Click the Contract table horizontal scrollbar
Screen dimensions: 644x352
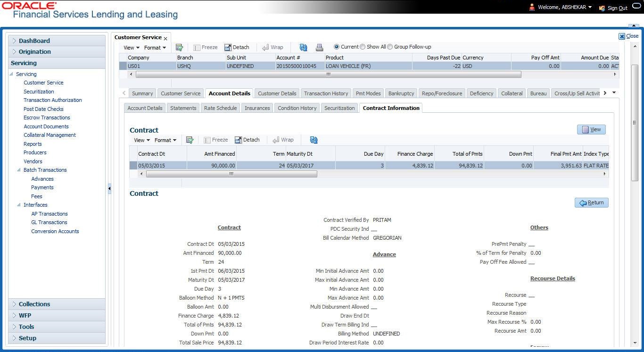coord(231,174)
